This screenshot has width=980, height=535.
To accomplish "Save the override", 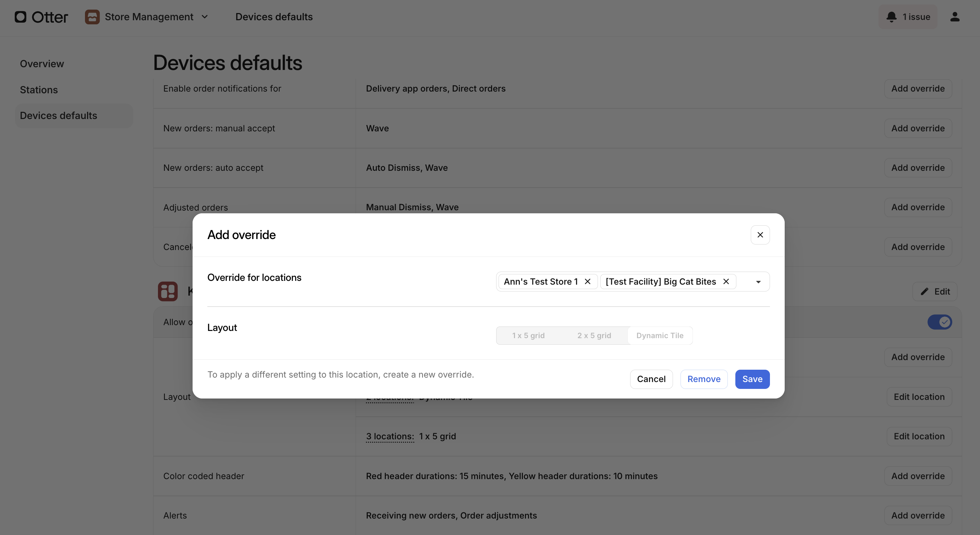I will 752,379.
